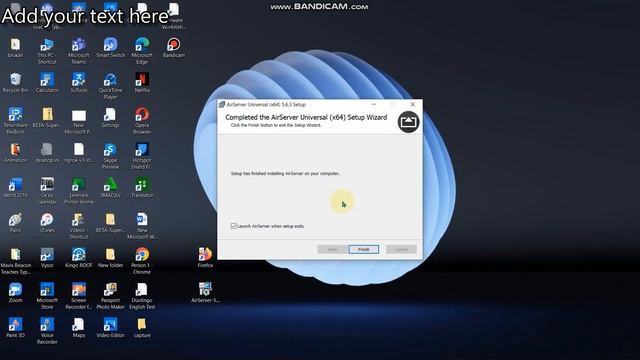Screen dimensions: 640x360
Task: Open QuickTime Player desktop icon
Action: pos(110,86)
